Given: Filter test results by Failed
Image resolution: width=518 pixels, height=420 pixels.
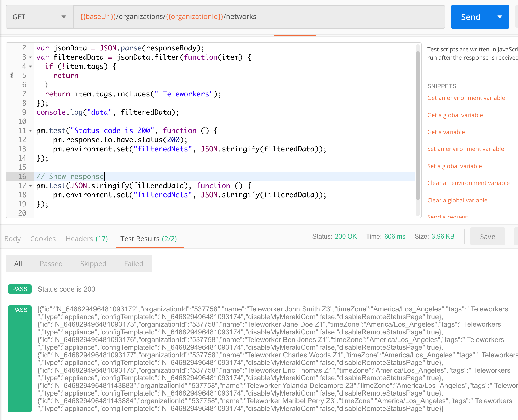Looking at the screenshot, I should tap(133, 264).
